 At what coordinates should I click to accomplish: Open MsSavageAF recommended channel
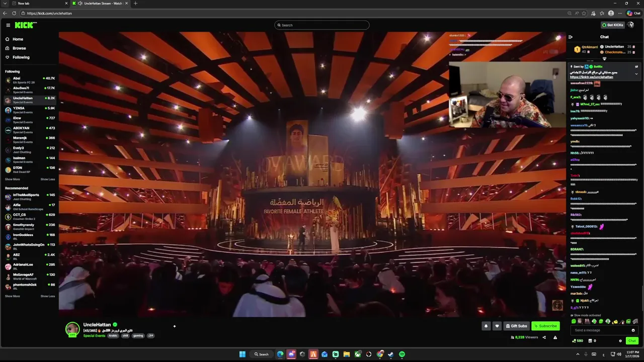click(x=30, y=277)
